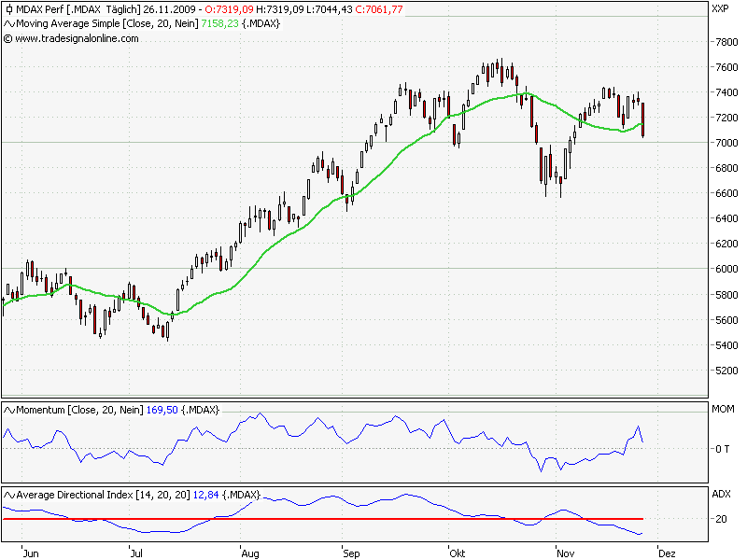The width and height of the screenshot is (747, 560).
Task: Select the Moving Average Simple indicator line icon
Action: (x=7, y=24)
